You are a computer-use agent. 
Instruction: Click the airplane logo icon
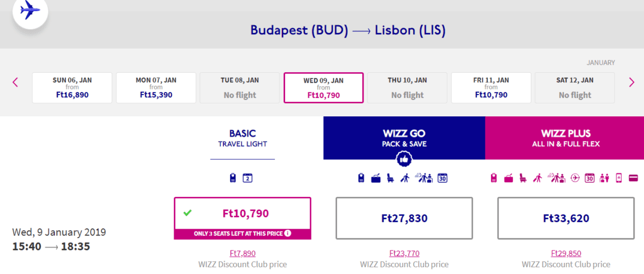point(30,10)
